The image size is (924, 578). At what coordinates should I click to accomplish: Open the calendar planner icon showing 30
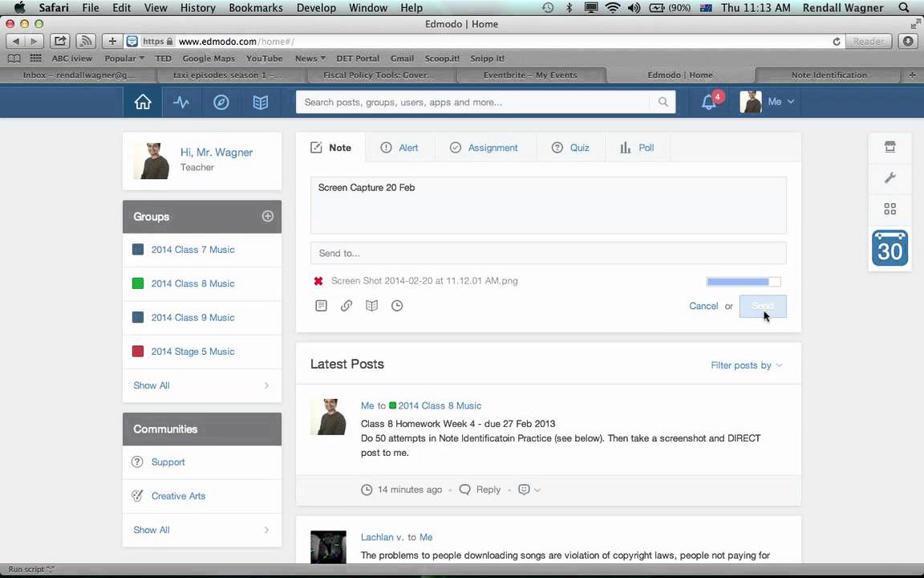tap(890, 248)
